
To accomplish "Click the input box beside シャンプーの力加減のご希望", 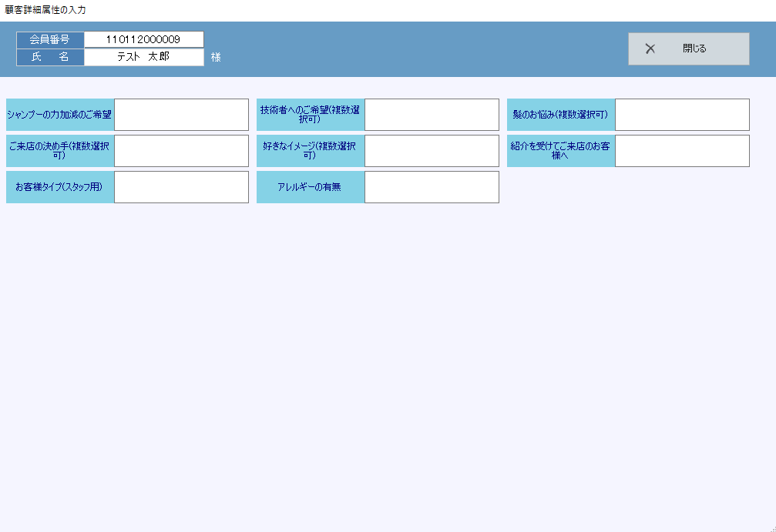I will pos(181,115).
